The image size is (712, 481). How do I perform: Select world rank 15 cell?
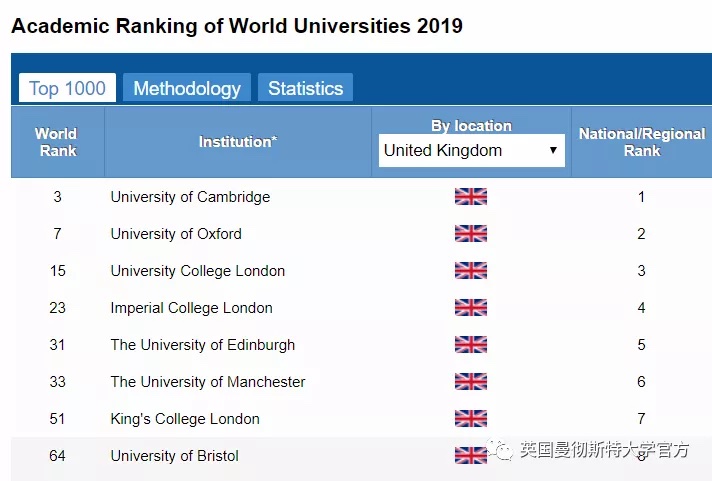pyautogui.click(x=58, y=271)
